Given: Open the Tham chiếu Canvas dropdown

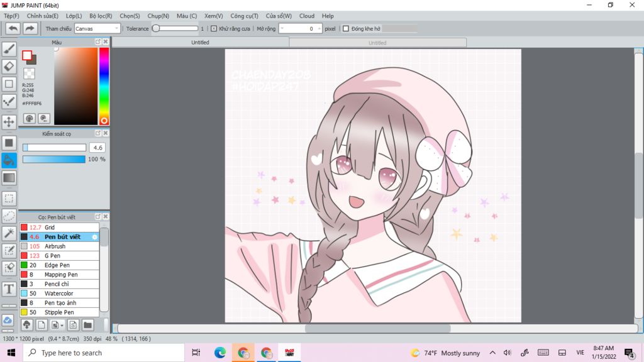Looking at the screenshot, I should click(x=97, y=29).
